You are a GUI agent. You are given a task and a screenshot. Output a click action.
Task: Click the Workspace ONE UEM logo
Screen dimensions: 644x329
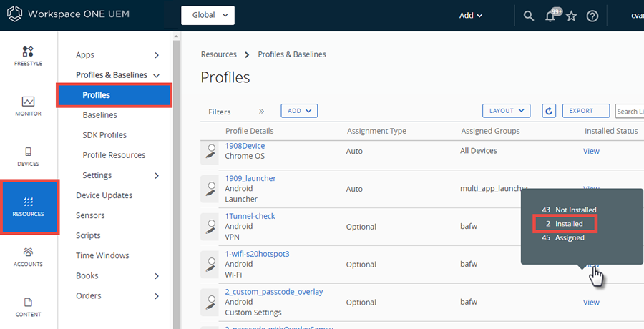68,14
